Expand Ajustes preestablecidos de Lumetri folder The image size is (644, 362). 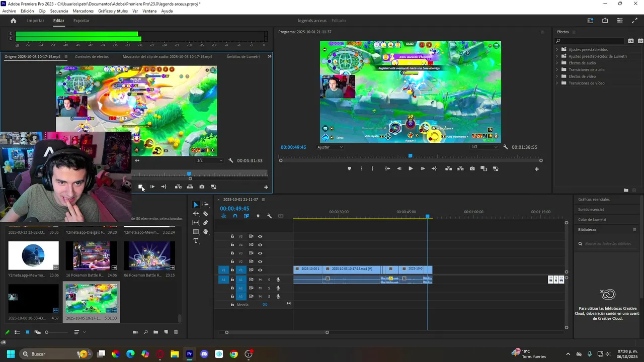click(x=557, y=56)
